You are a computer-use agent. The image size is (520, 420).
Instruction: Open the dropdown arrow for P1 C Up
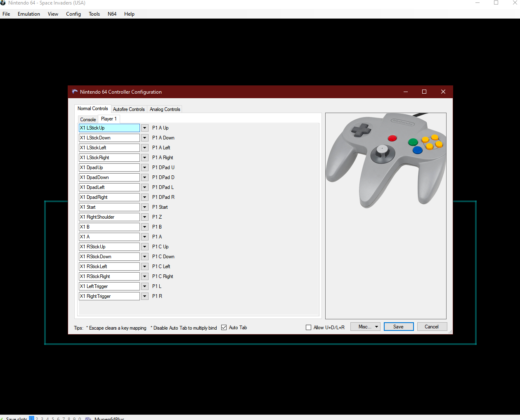(145, 247)
